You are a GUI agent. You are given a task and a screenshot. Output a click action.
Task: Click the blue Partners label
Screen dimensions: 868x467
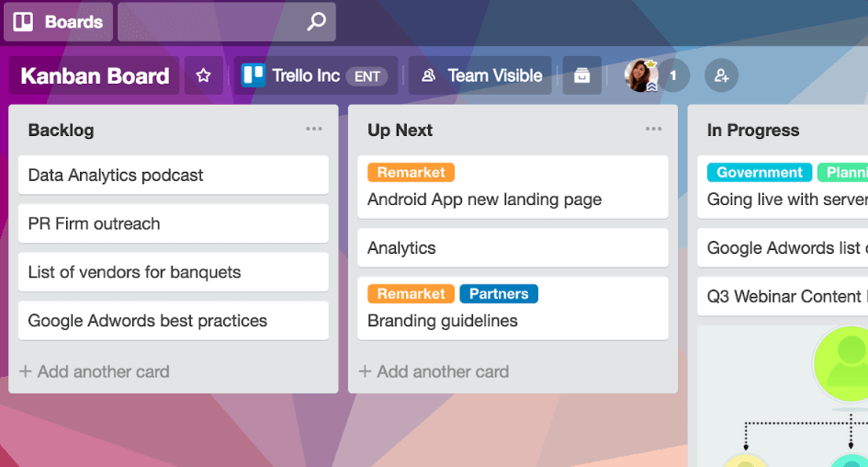499,293
